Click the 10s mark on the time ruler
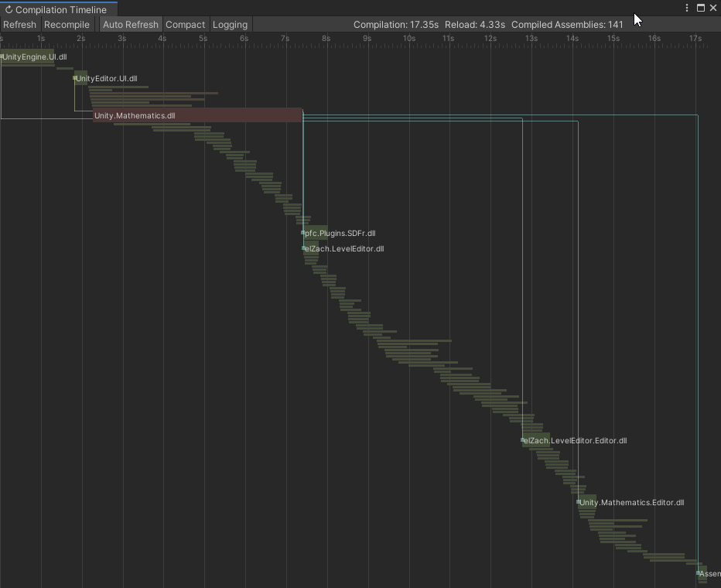 pyautogui.click(x=410, y=36)
